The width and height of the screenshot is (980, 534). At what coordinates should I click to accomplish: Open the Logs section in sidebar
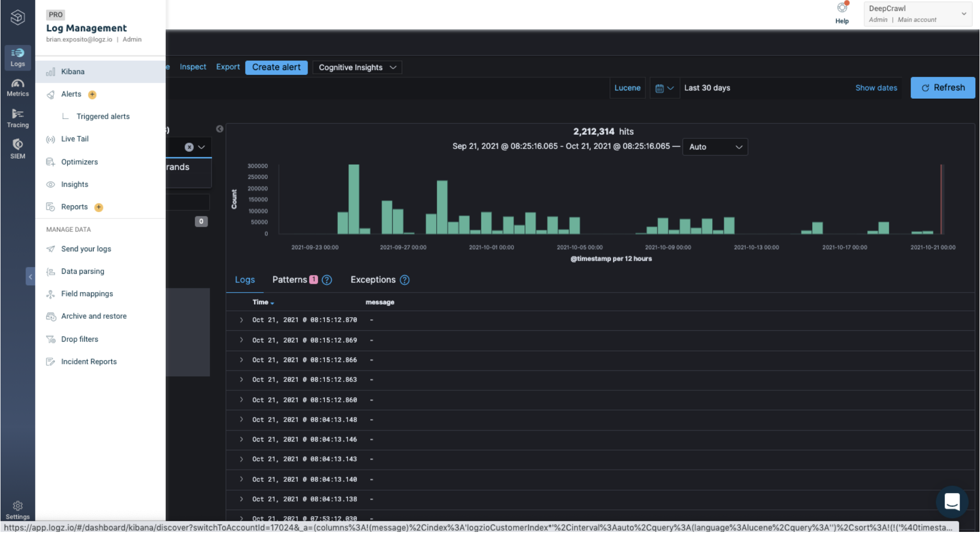pos(18,57)
